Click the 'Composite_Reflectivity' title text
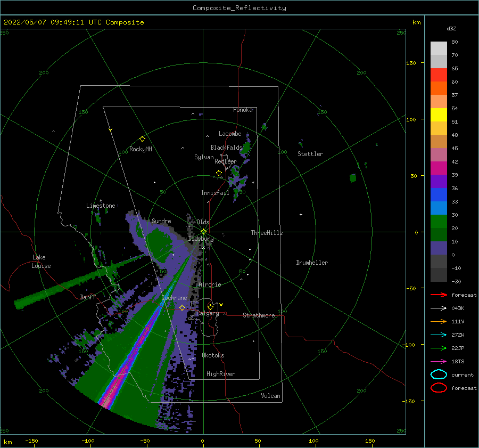 240,8
